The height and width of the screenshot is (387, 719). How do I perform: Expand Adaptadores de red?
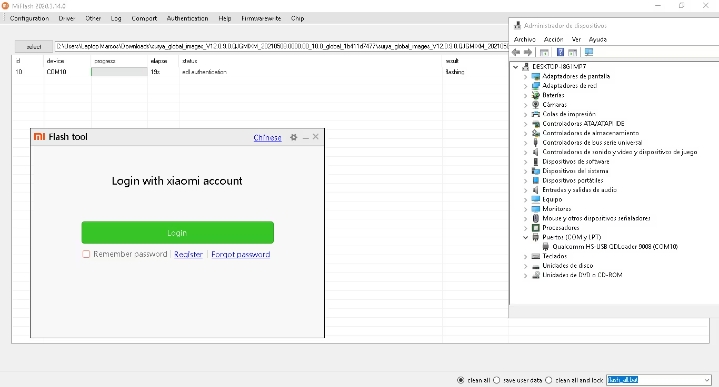(x=525, y=86)
